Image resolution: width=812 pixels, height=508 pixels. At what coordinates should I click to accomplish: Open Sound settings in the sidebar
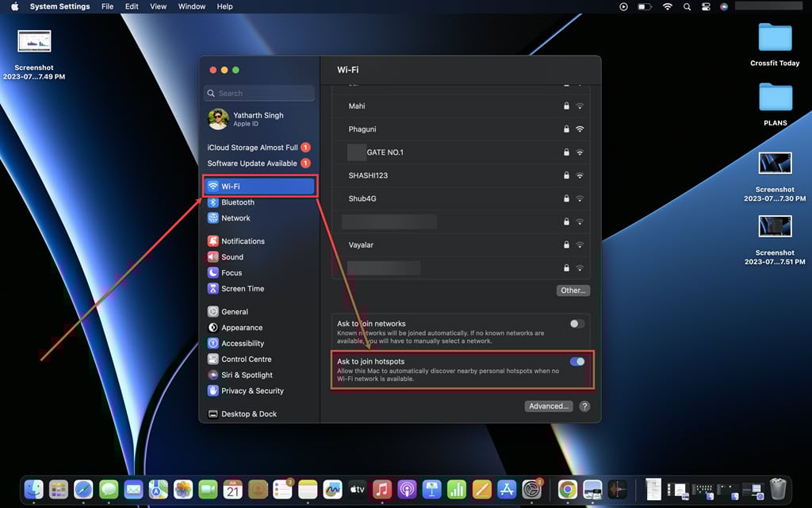coord(226,257)
